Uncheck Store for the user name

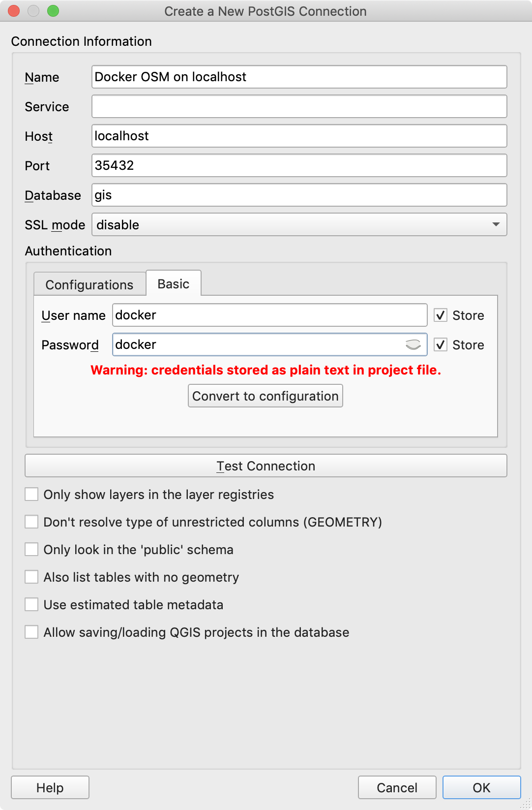441,315
